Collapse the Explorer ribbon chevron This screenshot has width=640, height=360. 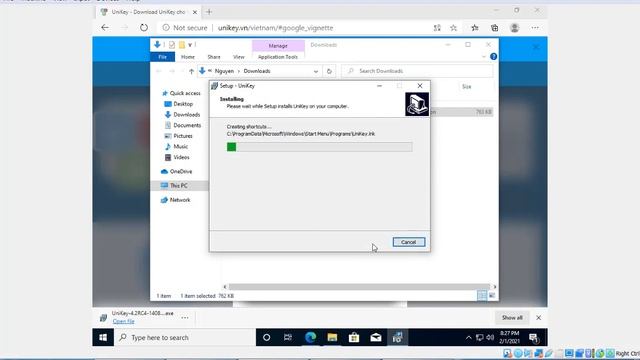coord(484,57)
